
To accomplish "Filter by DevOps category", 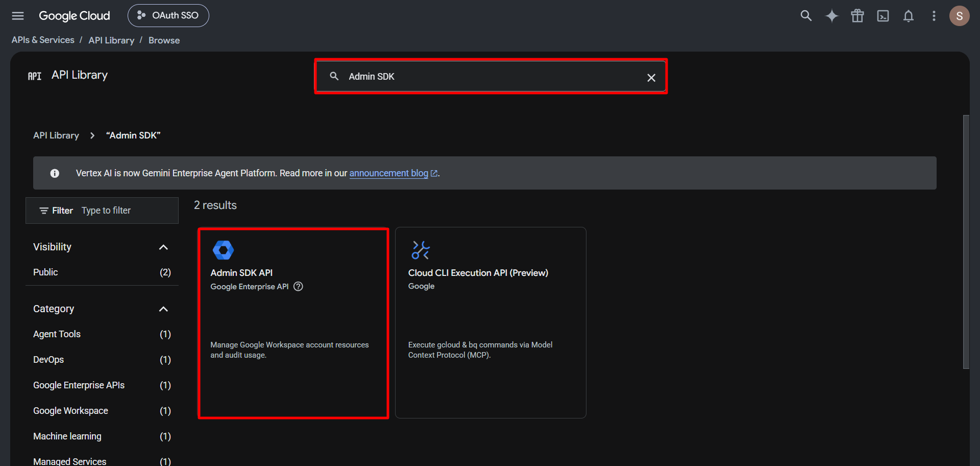I will click(102, 360).
